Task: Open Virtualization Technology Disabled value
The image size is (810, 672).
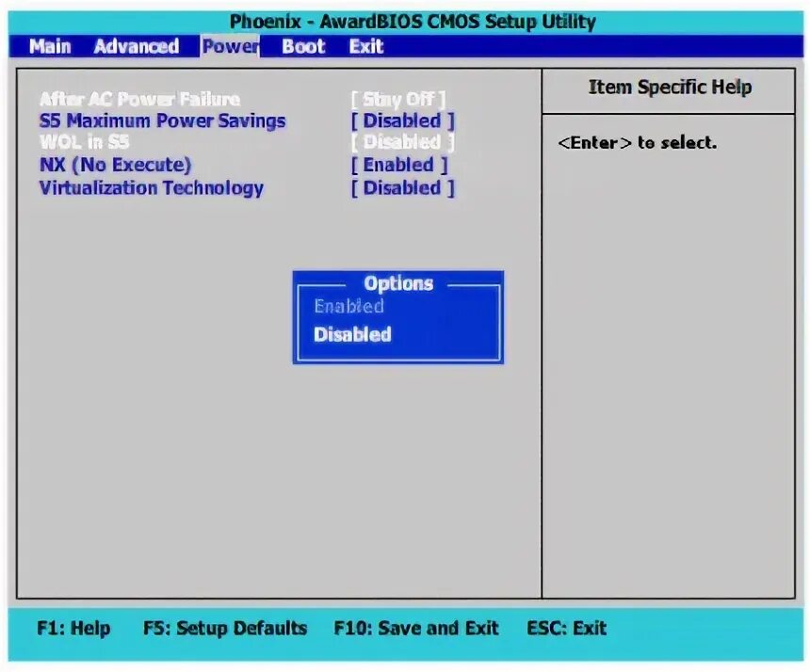Action: pos(402,188)
